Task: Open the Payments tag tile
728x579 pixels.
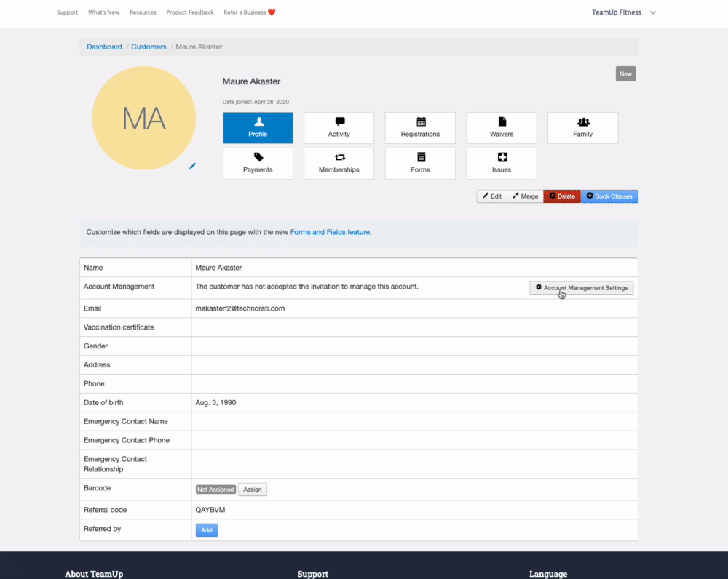Action: pyautogui.click(x=258, y=164)
